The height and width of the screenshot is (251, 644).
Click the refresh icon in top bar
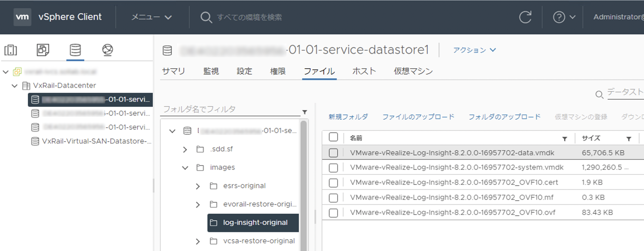click(x=525, y=17)
